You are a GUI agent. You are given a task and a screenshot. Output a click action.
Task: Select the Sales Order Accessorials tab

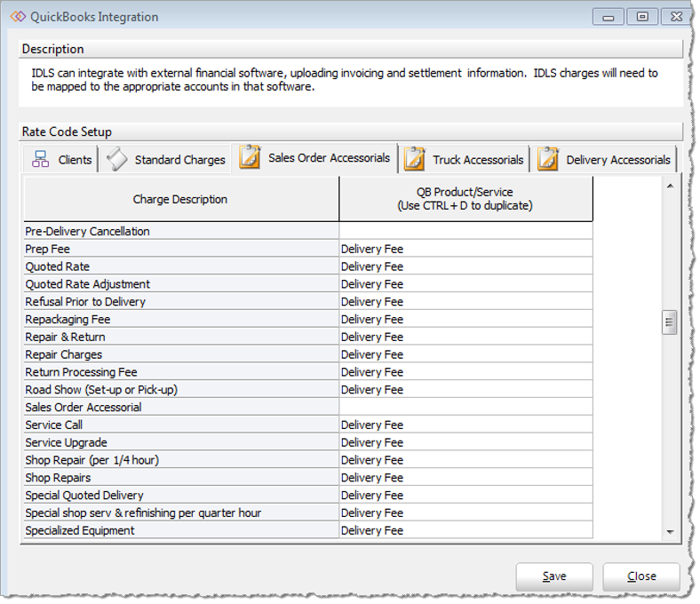pos(314,157)
